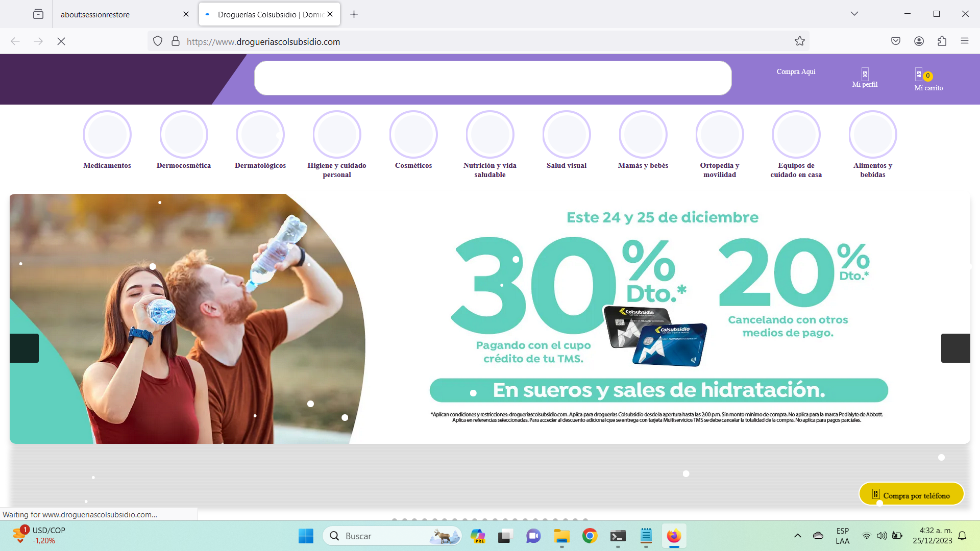980x551 pixels.
Task: Open Firefox account icon
Action: (x=919, y=41)
